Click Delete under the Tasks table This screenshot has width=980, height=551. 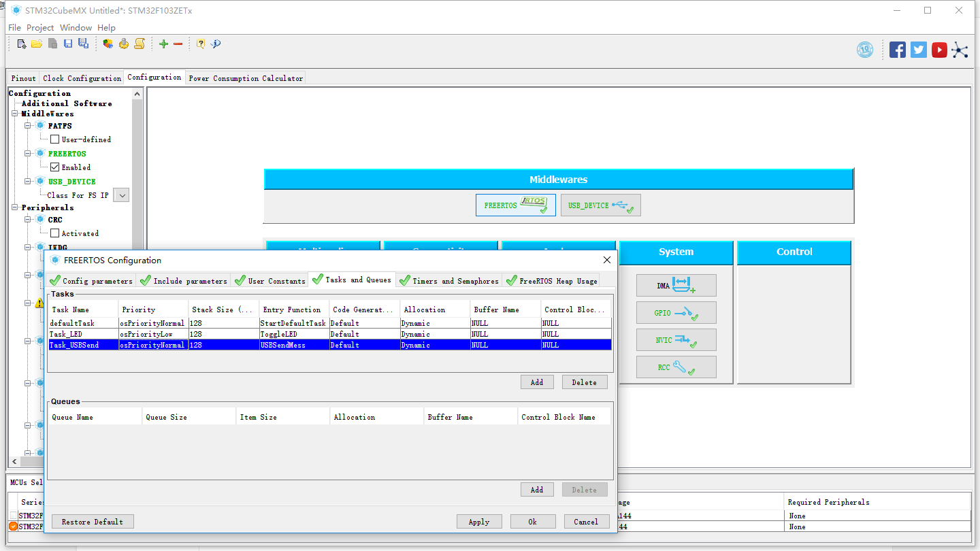[585, 382]
